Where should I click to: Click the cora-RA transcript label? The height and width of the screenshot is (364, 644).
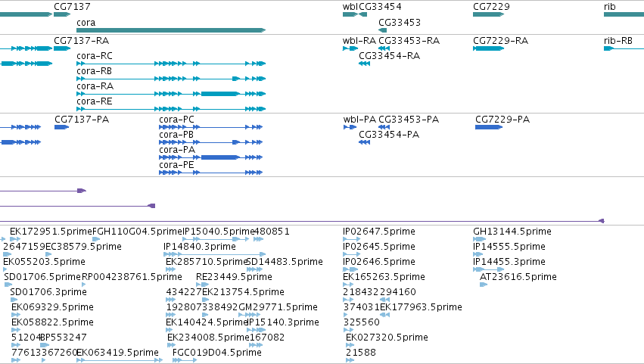coord(95,86)
